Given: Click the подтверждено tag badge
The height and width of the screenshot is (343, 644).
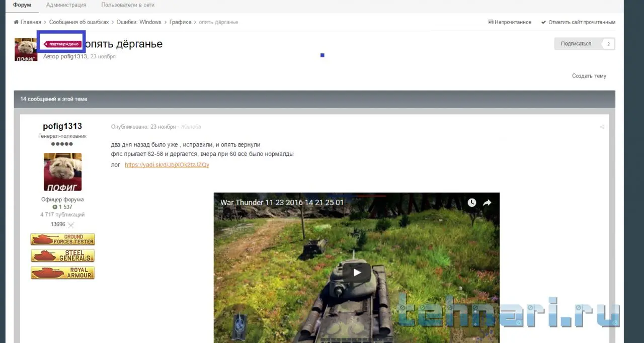Looking at the screenshot, I should point(62,44).
